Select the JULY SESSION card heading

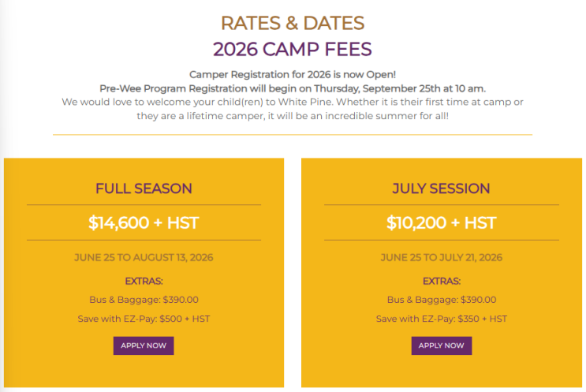[x=441, y=189]
